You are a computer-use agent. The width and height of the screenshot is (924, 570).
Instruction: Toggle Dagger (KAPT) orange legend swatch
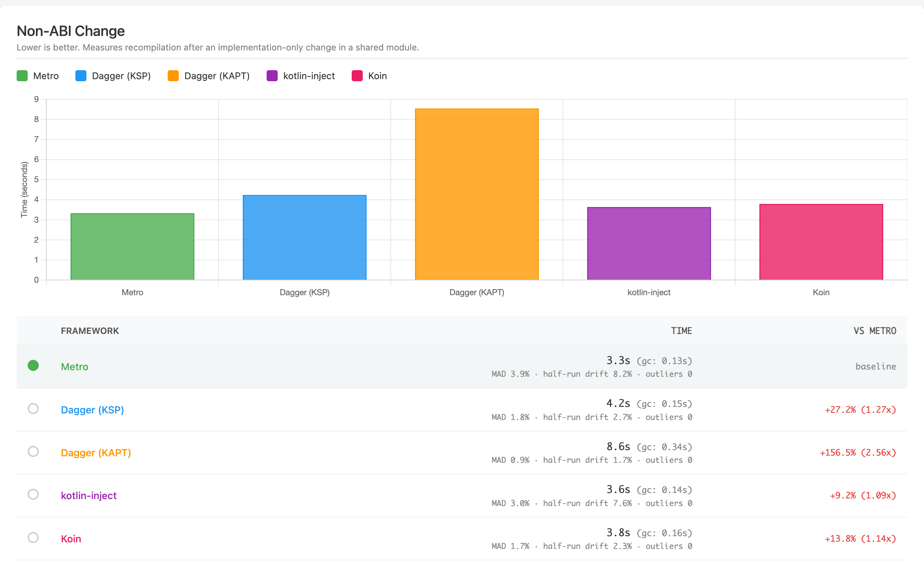click(173, 76)
